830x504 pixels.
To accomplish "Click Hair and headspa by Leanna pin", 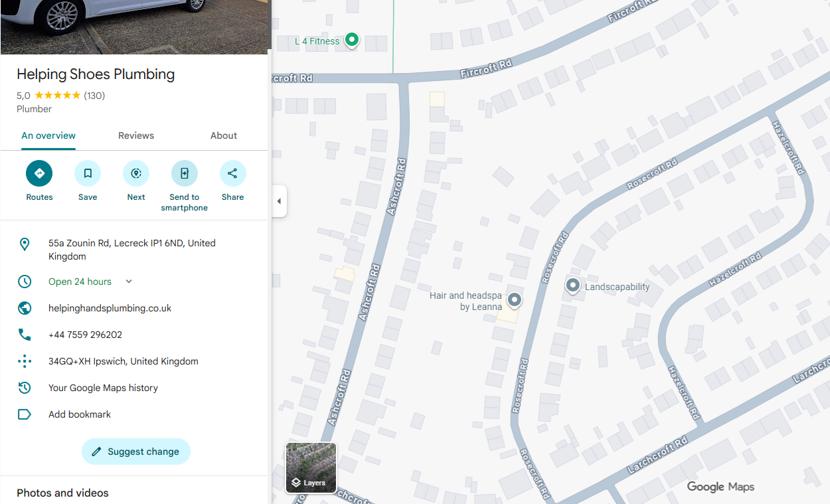I will pos(514,300).
